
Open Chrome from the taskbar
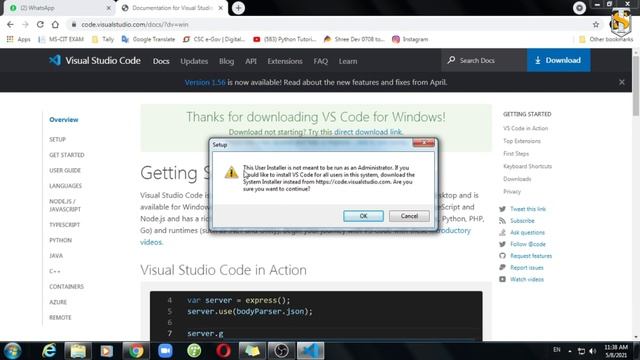point(136,351)
